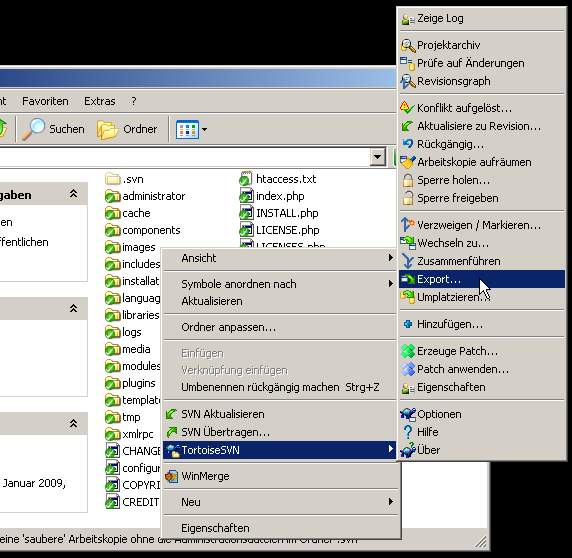The height and width of the screenshot is (558, 572).
Task: Click the Konflikt aufgelöst warning icon
Action: 407,108
